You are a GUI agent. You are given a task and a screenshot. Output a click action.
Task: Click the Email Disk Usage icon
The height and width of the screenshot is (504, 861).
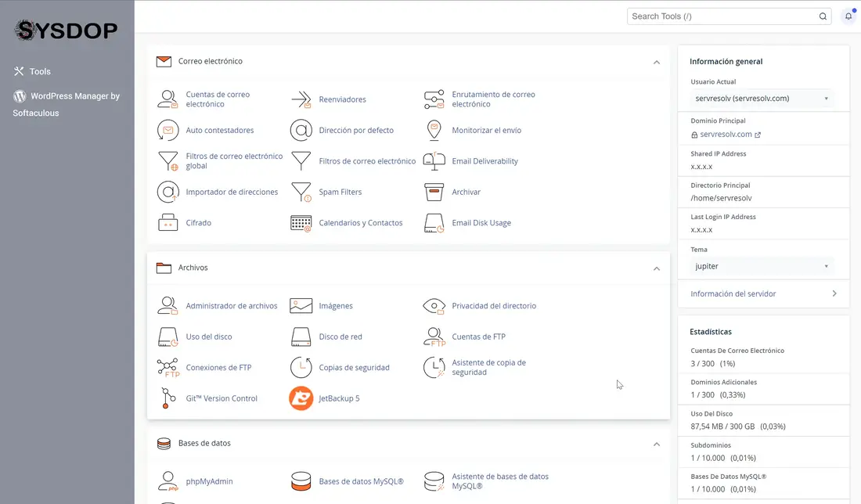[434, 223]
